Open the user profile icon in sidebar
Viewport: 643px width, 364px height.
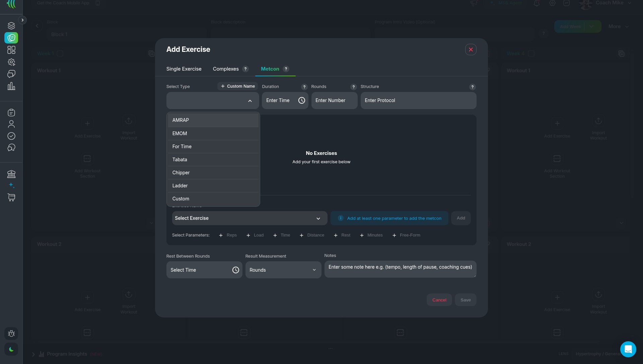tap(11, 124)
